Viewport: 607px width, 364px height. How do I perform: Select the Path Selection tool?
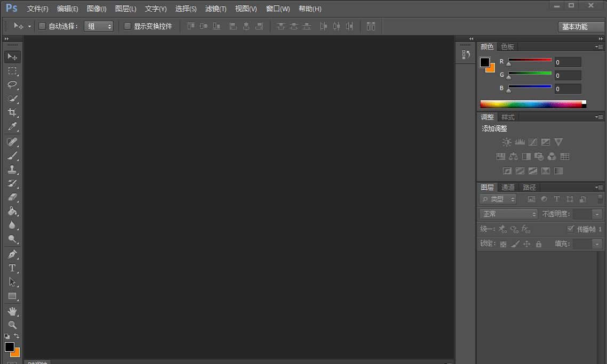pos(12,282)
